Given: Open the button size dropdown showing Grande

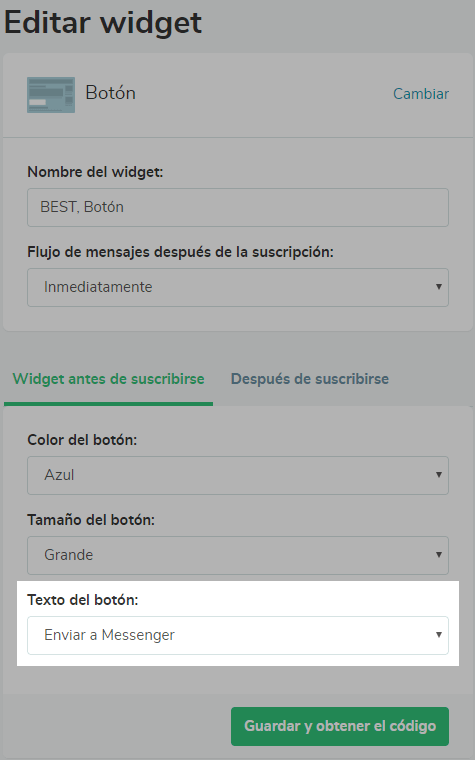Looking at the screenshot, I should tap(238, 555).
